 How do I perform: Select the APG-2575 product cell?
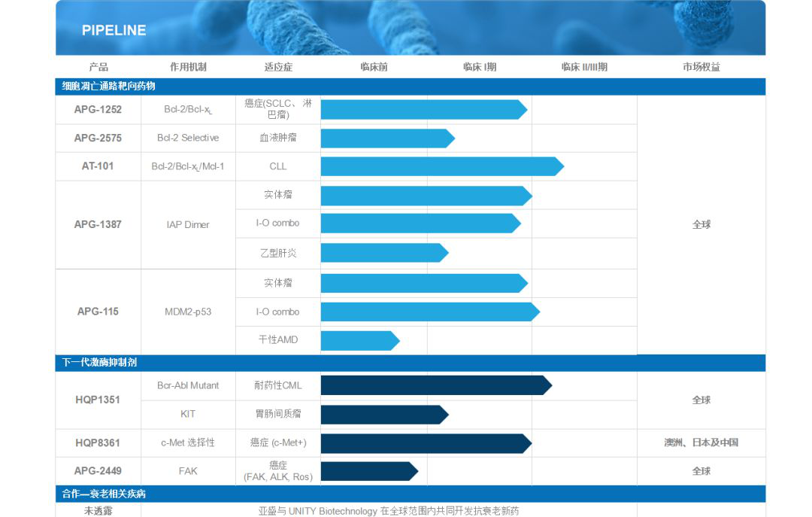coord(98,138)
